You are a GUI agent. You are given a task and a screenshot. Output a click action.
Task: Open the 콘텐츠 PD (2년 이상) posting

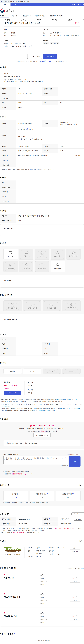click(x=10, y=616)
